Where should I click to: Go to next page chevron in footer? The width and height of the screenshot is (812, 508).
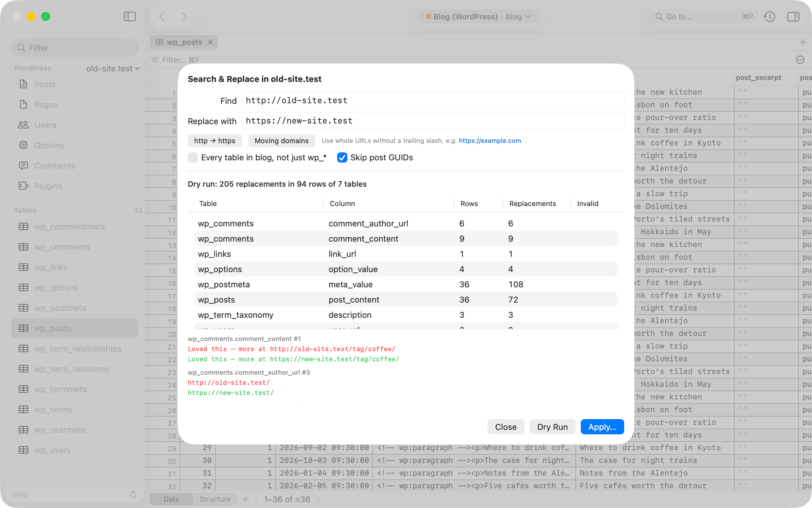coord(318,499)
